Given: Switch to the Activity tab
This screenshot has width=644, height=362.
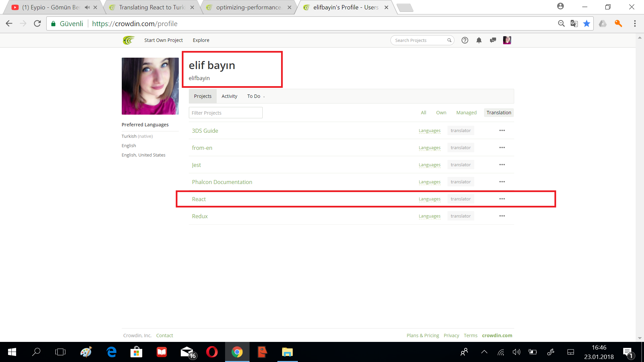Looking at the screenshot, I should 229,96.
